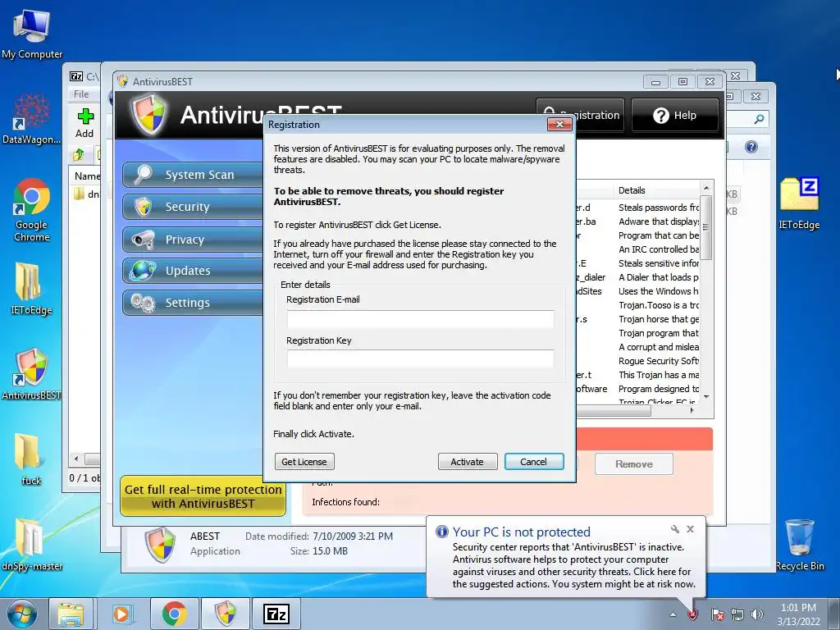Select the 'Rogue Security Soft' threat row
The image size is (840, 630).
(659, 361)
